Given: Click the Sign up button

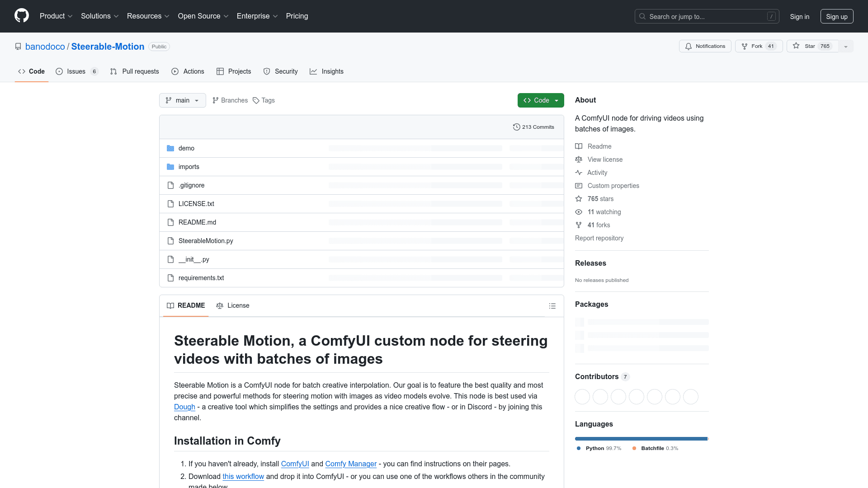Looking at the screenshot, I should (836, 16).
